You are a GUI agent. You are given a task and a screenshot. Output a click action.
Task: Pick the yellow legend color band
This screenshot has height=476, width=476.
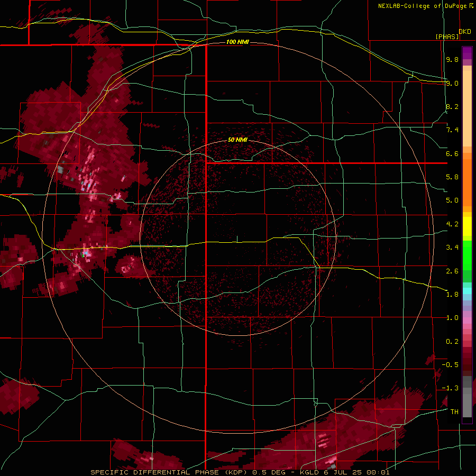[467, 226]
